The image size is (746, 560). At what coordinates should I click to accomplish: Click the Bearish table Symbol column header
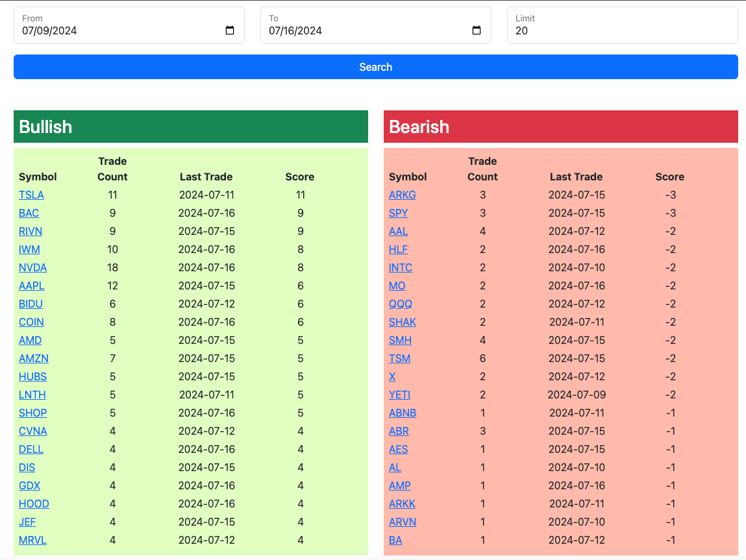(x=408, y=177)
